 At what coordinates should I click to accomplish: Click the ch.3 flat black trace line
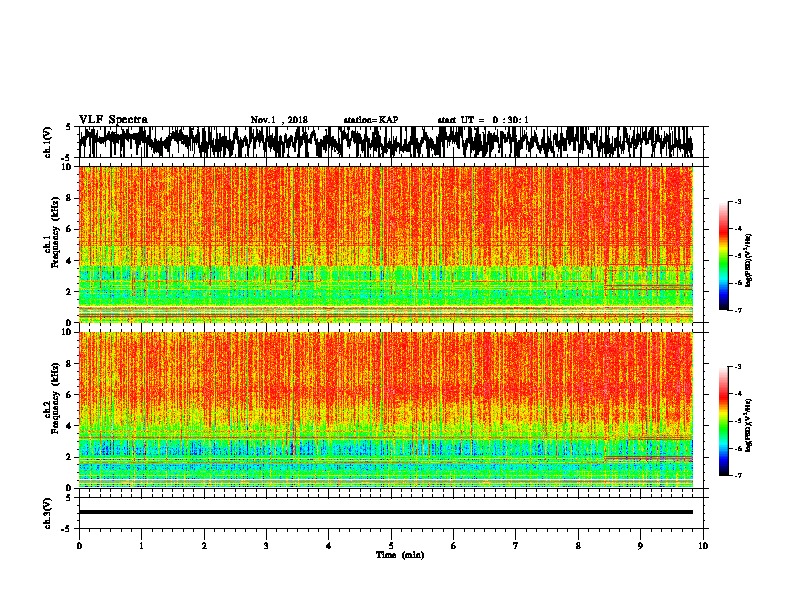386,512
